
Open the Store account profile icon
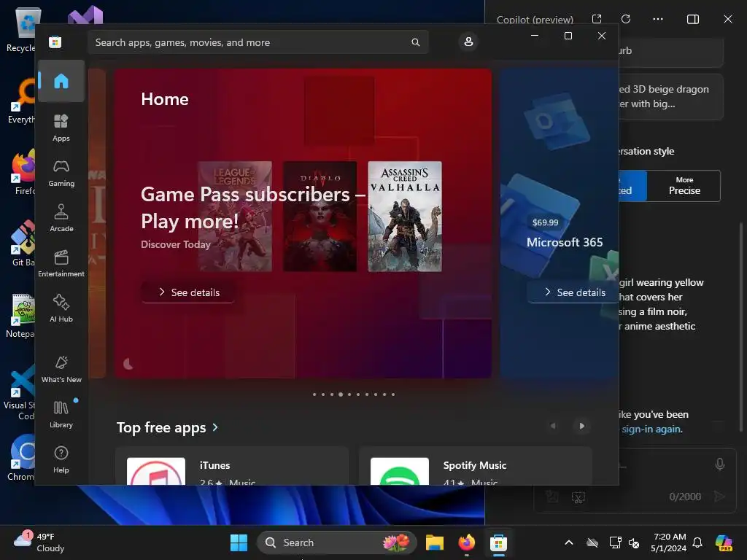click(468, 42)
